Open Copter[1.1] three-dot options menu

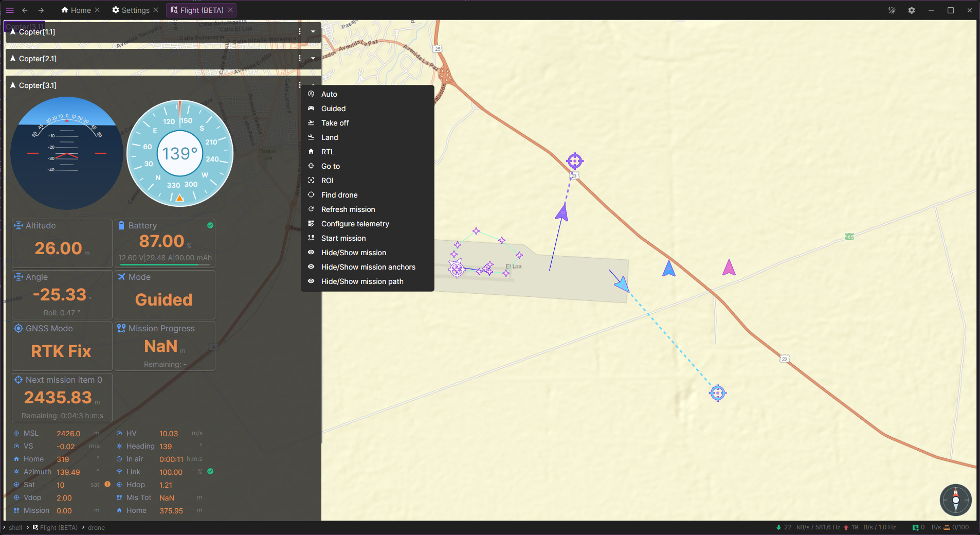[300, 31]
